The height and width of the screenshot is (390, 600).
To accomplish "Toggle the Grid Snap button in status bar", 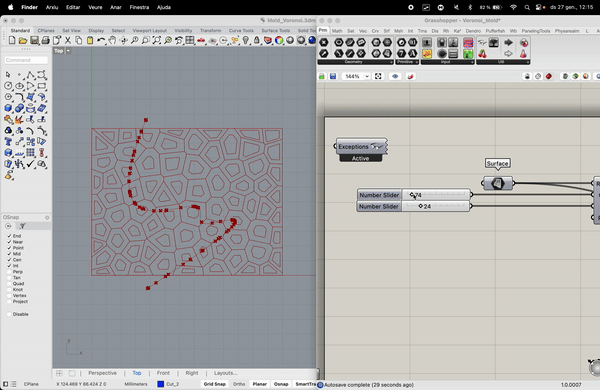I will (215, 384).
